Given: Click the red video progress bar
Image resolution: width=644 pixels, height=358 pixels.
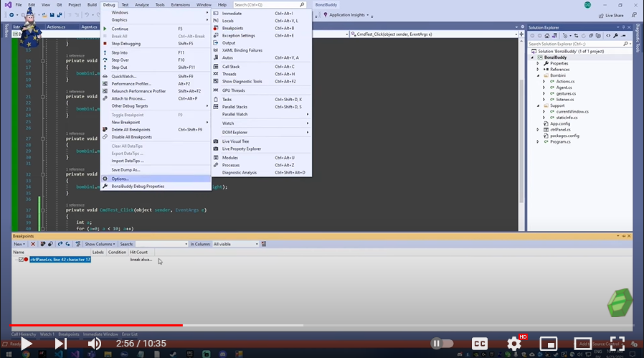Looking at the screenshot, I should click(x=97, y=325).
